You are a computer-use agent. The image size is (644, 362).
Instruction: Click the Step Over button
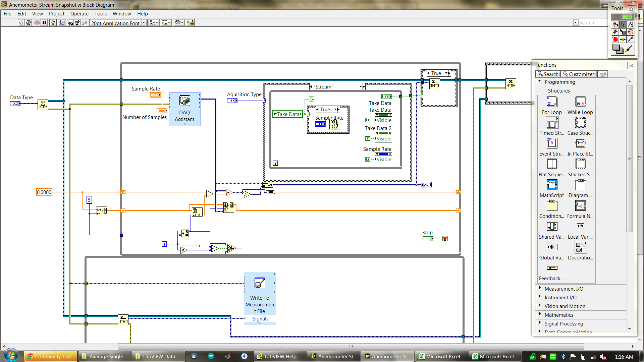coord(77,23)
